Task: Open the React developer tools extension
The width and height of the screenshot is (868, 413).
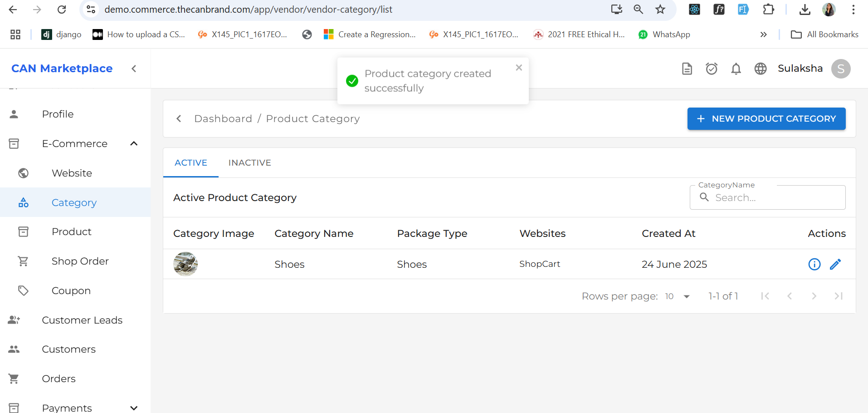Action: pos(694,10)
